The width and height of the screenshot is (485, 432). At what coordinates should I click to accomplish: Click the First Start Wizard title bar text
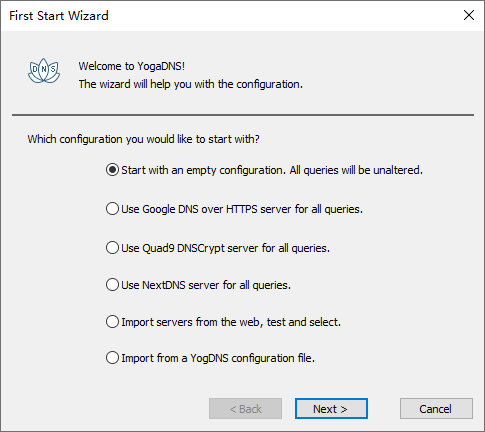(x=59, y=16)
